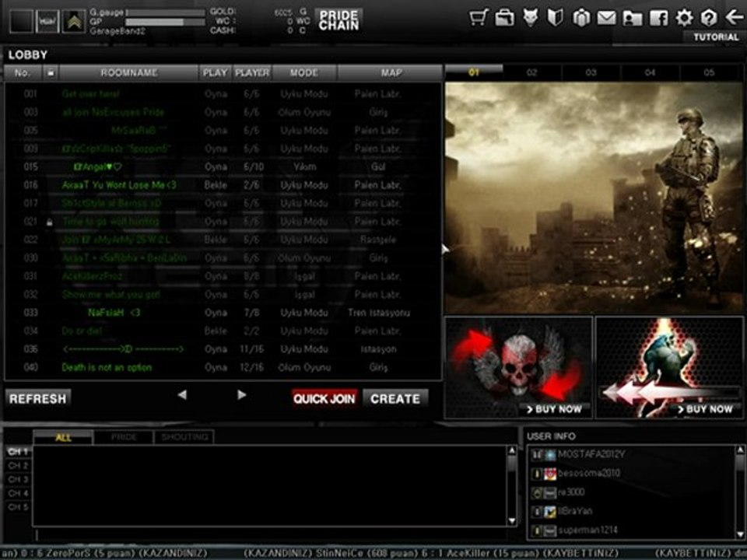
Task: Click avatar icon beside IIBraYan
Action: [x=550, y=512]
